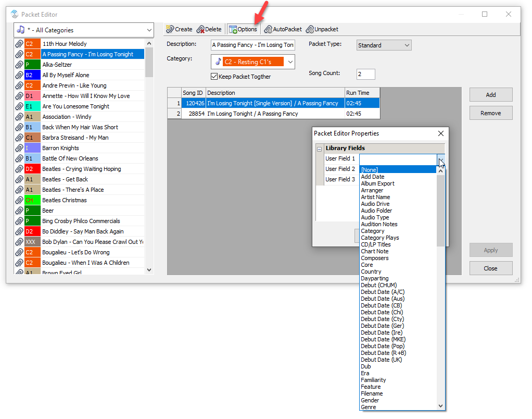The height and width of the screenshot is (419, 532).
Task: Close the Packet Editor Properties dialog
Action: click(440, 133)
